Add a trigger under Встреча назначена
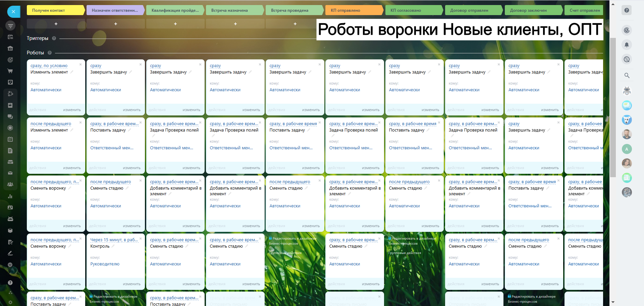644x306 pixels. [235, 24]
